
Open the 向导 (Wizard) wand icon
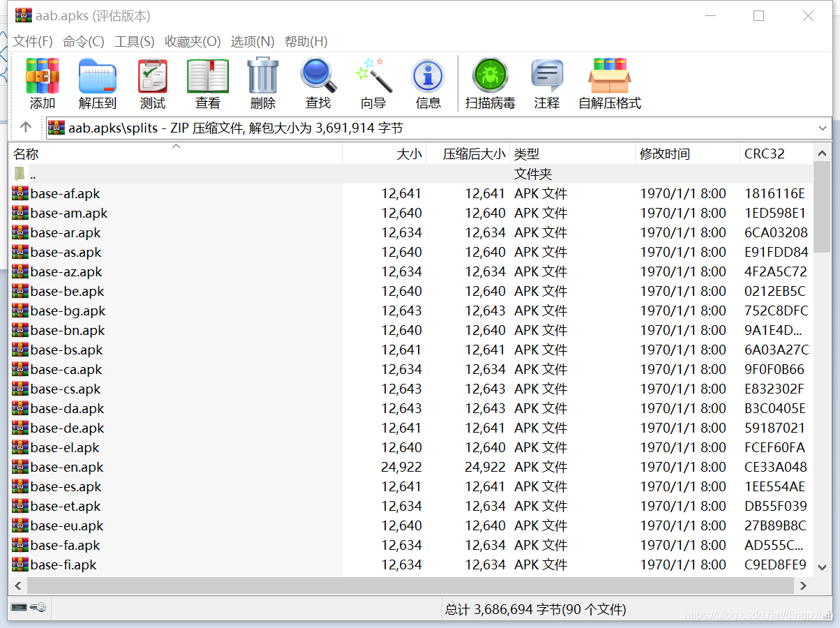(x=373, y=75)
